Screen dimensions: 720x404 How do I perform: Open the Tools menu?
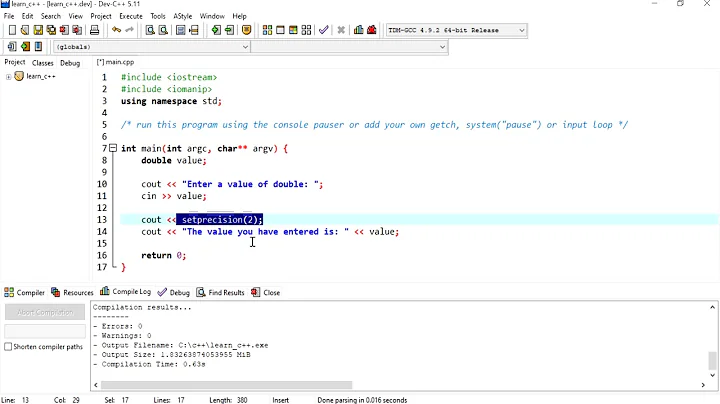point(158,16)
